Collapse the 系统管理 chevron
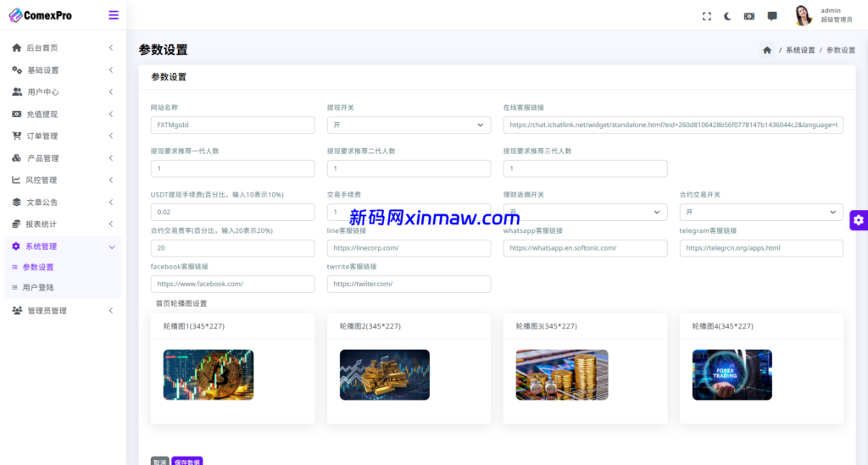Screen dimensions: 868x465 pos(112,246)
